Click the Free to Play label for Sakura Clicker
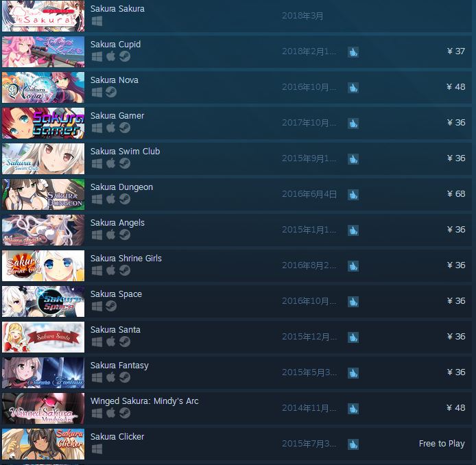Image resolution: width=476 pixels, height=465 pixels. (x=442, y=444)
